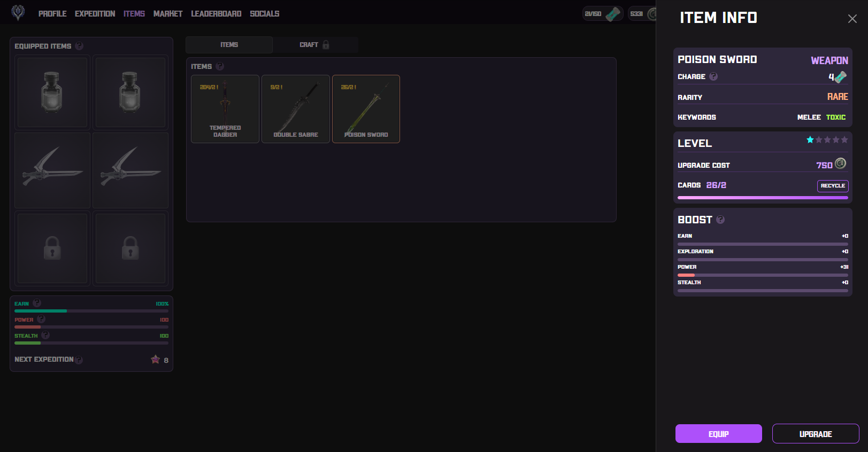Image resolution: width=868 pixels, height=452 pixels.
Task: Click the Earn stat help icon
Action: [37, 303]
